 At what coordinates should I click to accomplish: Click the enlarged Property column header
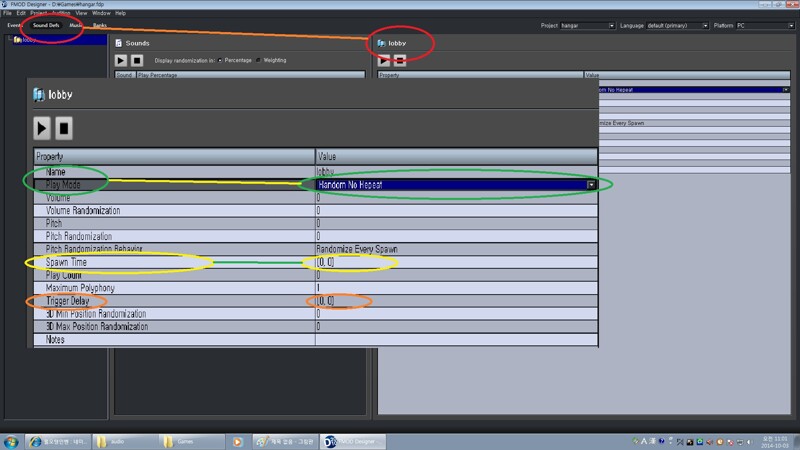[174, 157]
